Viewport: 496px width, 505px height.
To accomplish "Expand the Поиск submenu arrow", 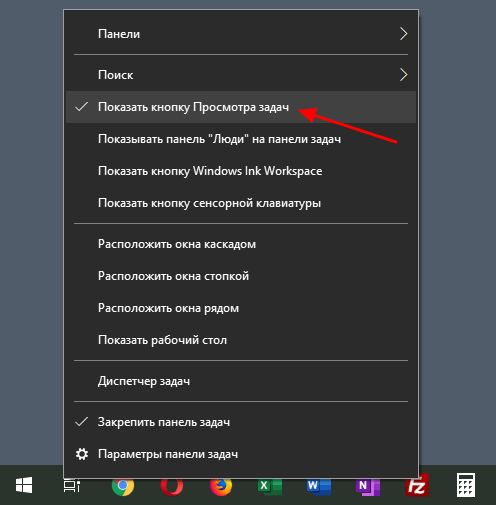I will 403,75.
